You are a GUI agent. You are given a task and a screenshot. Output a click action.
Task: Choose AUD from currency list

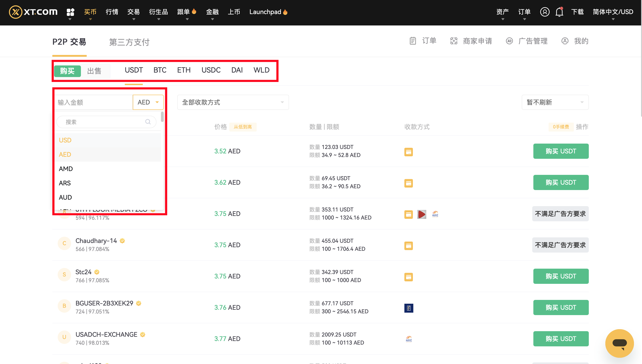(x=108, y=197)
